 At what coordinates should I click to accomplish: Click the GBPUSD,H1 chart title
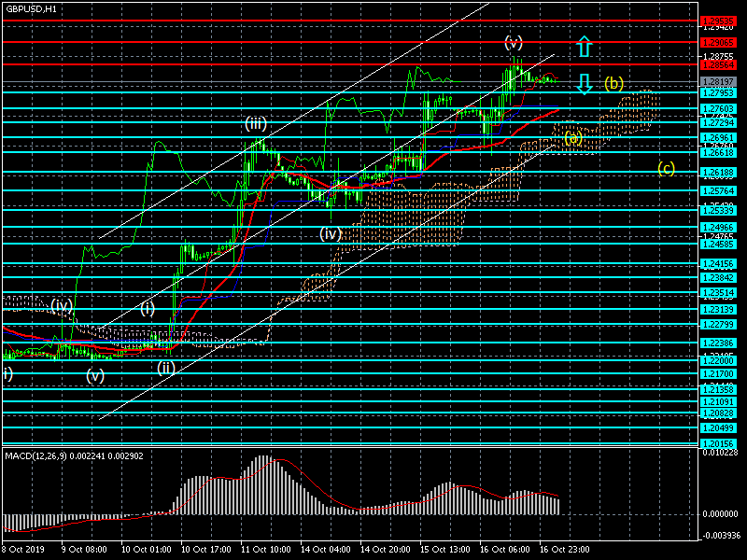pyautogui.click(x=31, y=9)
